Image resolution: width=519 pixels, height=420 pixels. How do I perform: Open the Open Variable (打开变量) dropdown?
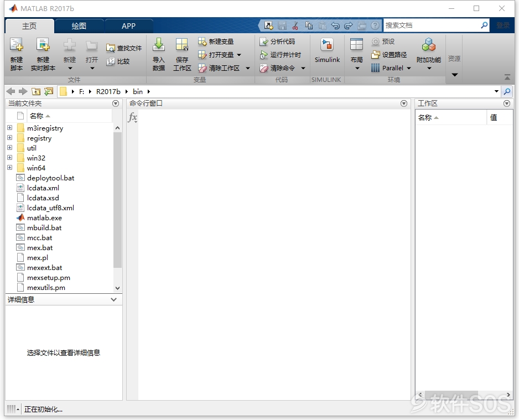[239, 55]
